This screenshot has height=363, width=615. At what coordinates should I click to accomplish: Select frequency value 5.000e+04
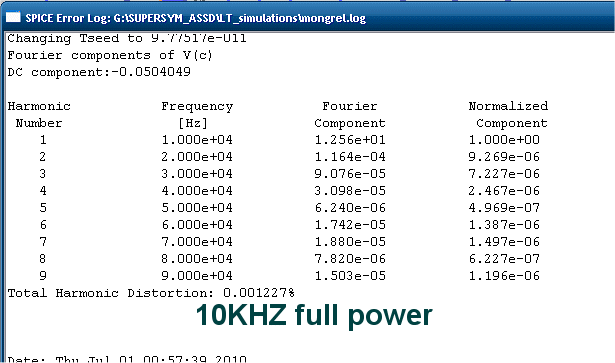click(x=197, y=208)
